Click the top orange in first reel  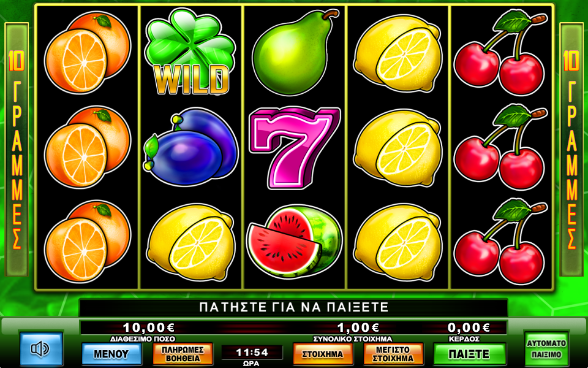[x=88, y=52]
